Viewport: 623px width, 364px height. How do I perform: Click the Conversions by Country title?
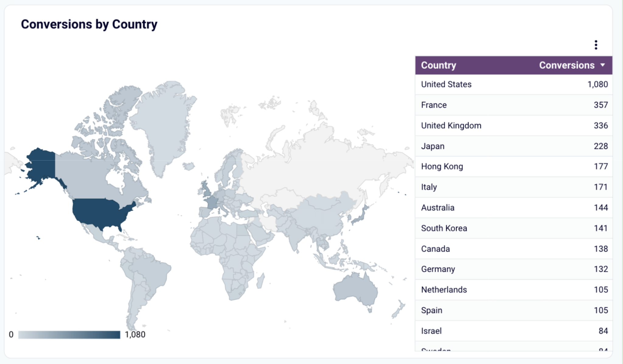pos(89,24)
